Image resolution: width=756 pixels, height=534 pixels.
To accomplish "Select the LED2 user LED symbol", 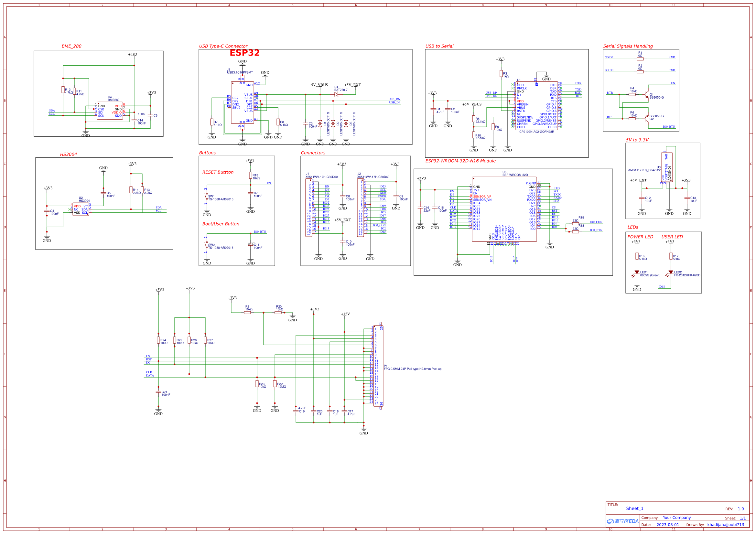I will click(x=671, y=273).
